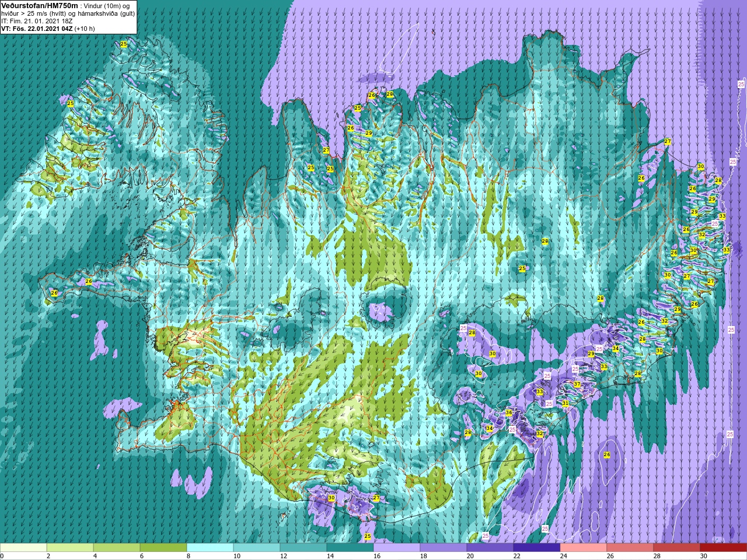Click the "18" tick label on the scale
Image resolution: width=747 pixels, height=560 pixels.
click(423, 556)
